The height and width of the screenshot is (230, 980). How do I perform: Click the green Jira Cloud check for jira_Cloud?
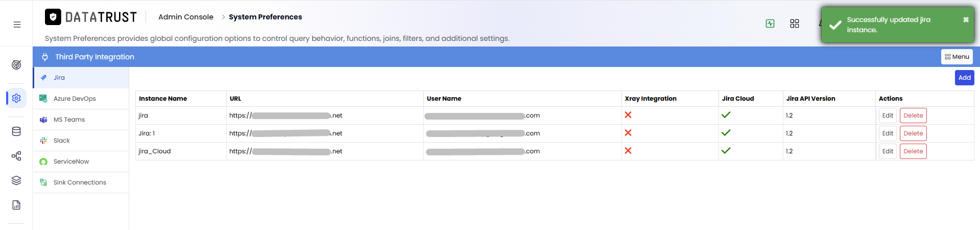coord(726,151)
